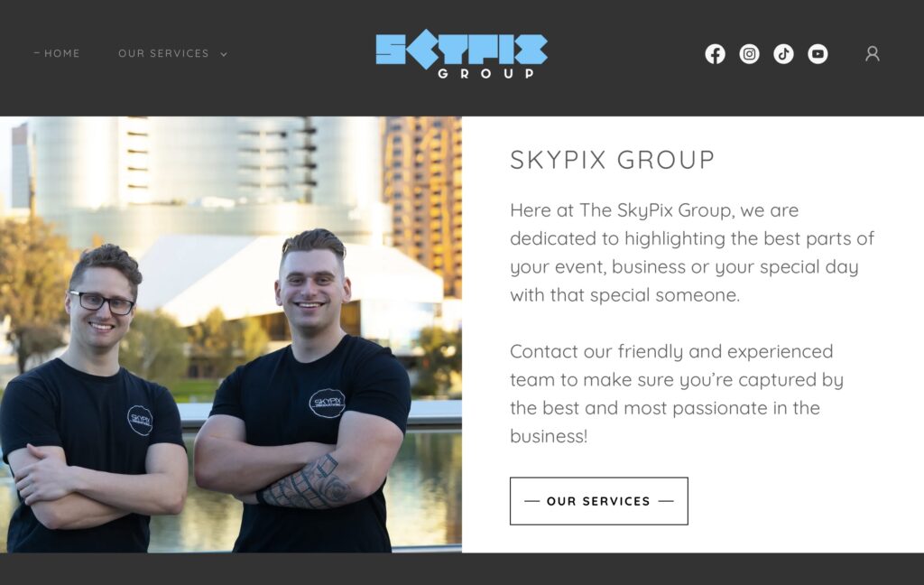
Task: Go to the Home menu item
Action: point(62,53)
